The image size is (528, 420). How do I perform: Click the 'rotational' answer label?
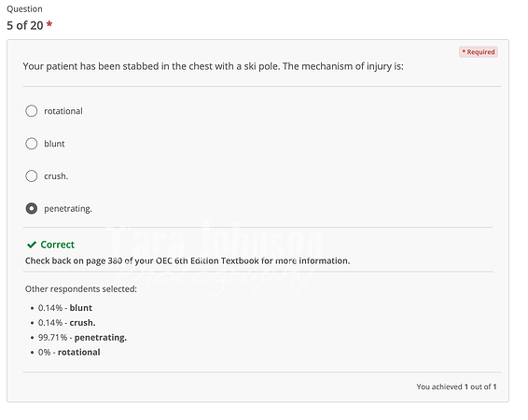pyautogui.click(x=63, y=111)
